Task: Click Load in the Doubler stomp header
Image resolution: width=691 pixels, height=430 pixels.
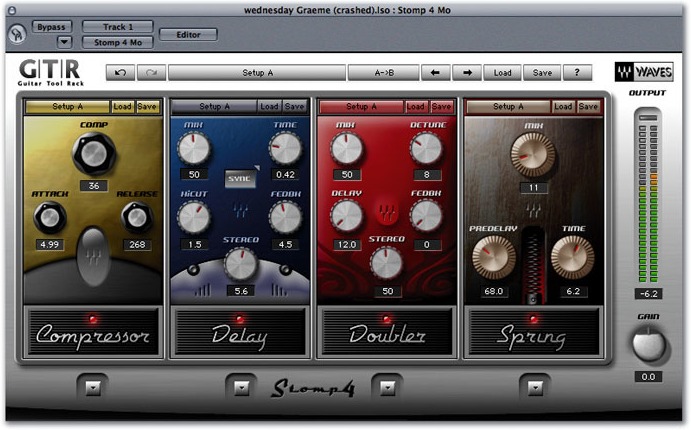Action: [415, 107]
